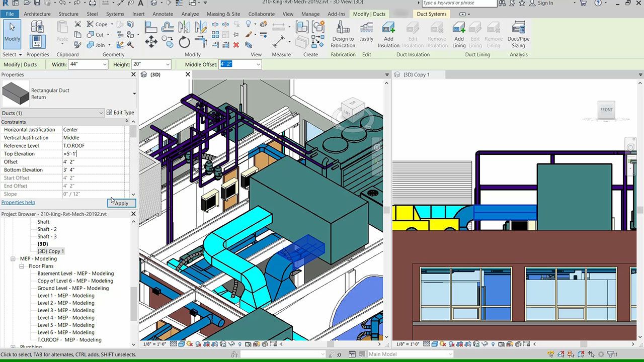Click Sign In in title bar
The height and width of the screenshot is (362, 644).
tap(545, 3)
